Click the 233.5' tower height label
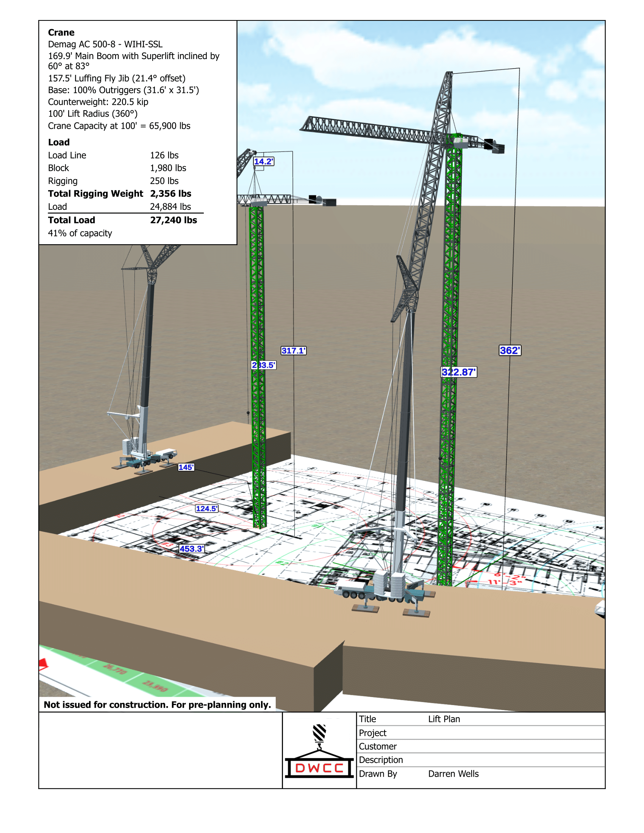 (263, 365)
